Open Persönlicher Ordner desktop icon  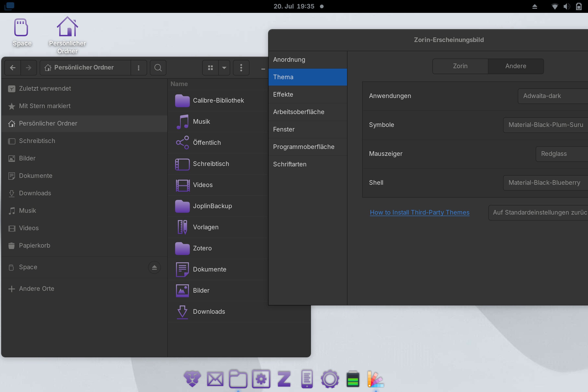click(67, 35)
